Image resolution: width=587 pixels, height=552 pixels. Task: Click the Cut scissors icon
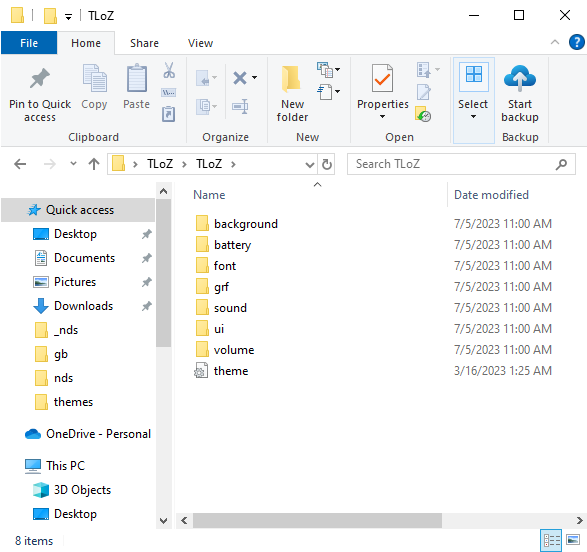(x=169, y=70)
